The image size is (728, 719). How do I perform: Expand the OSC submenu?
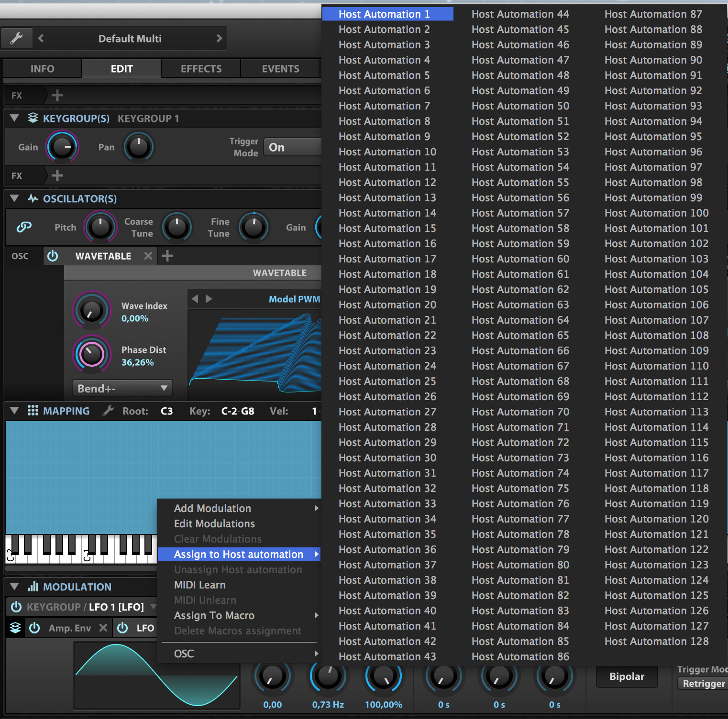[239, 654]
